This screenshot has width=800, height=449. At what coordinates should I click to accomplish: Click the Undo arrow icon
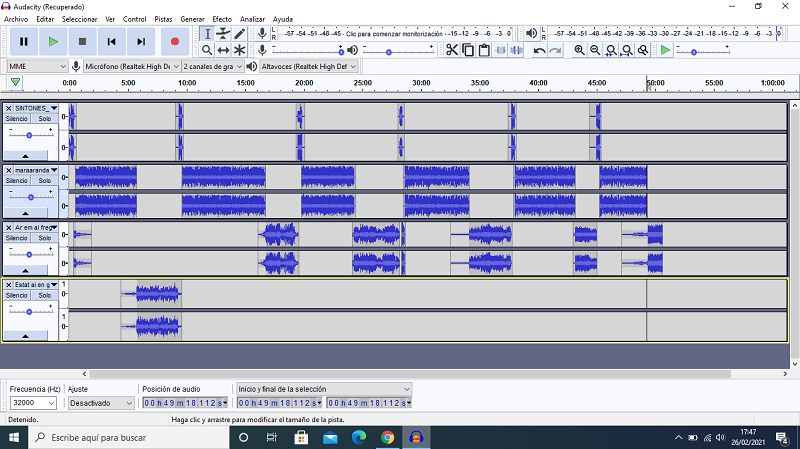(x=540, y=50)
